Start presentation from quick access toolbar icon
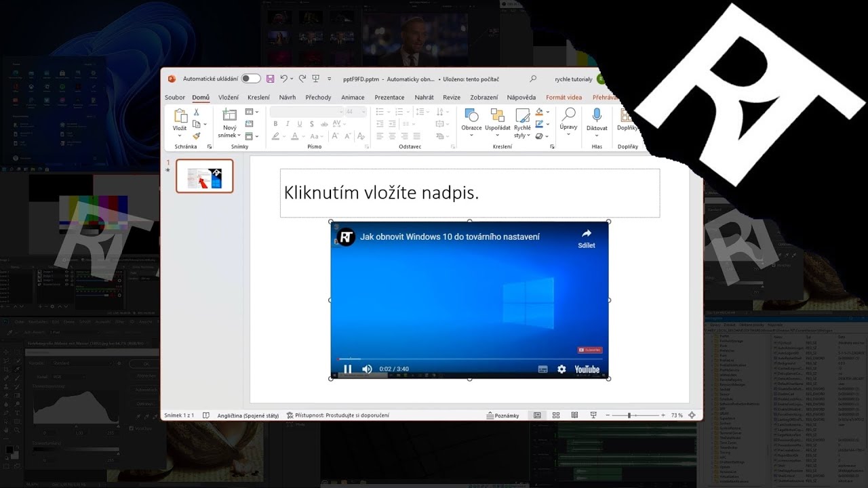Screen dimensions: 868x488 (x=317, y=79)
